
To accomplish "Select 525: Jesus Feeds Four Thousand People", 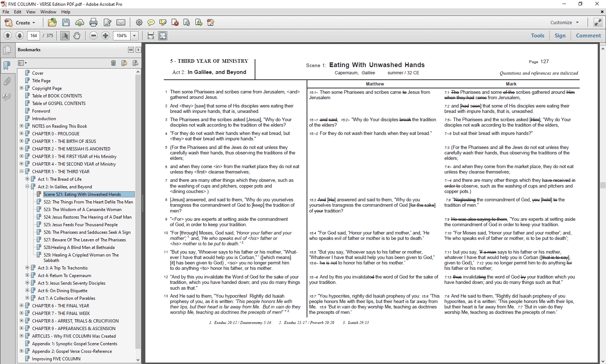I will [81, 224].
